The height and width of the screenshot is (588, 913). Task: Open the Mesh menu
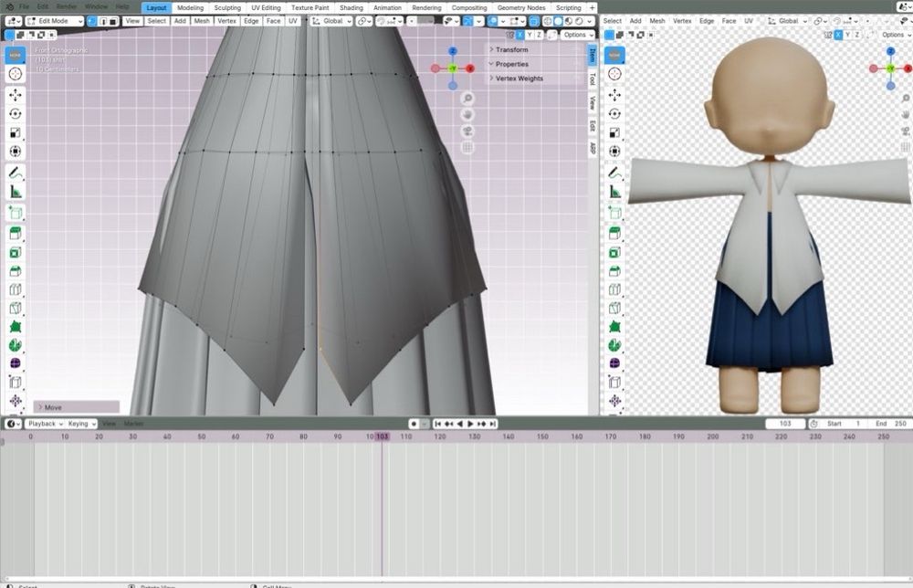click(x=201, y=21)
